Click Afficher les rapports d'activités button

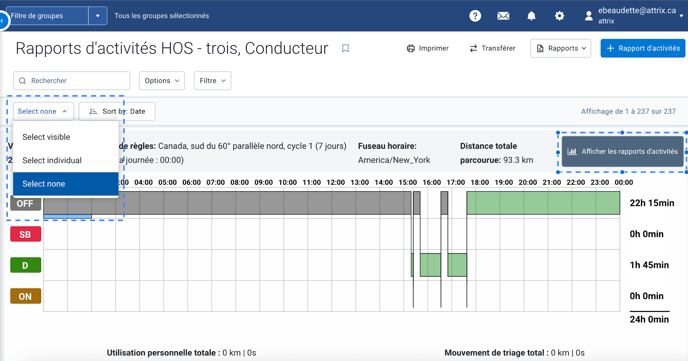point(623,151)
